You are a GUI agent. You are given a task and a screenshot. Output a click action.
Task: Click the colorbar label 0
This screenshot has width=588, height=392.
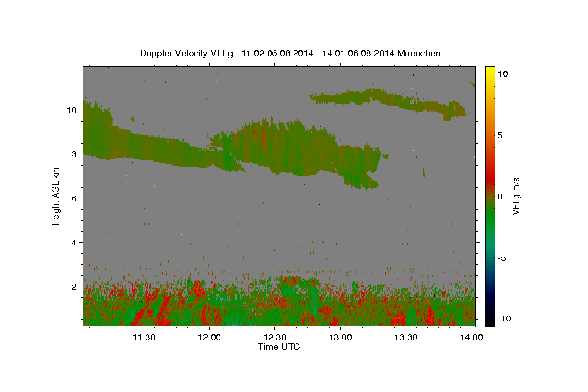[x=500, y=196]
